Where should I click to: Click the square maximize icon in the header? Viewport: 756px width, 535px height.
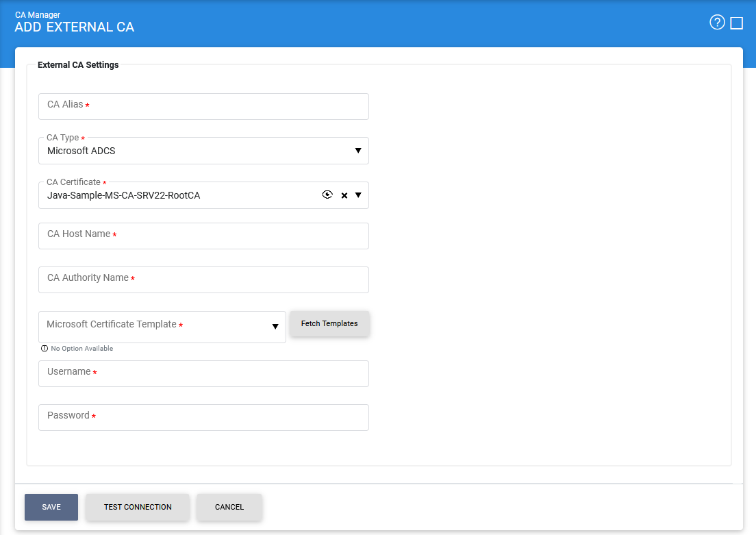point(737,23)
